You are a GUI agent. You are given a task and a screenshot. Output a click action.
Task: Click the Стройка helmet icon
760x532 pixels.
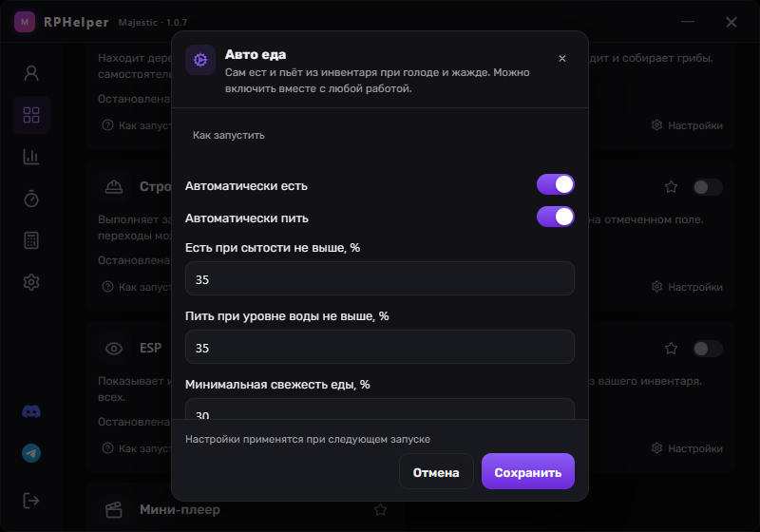click(114, 187)
